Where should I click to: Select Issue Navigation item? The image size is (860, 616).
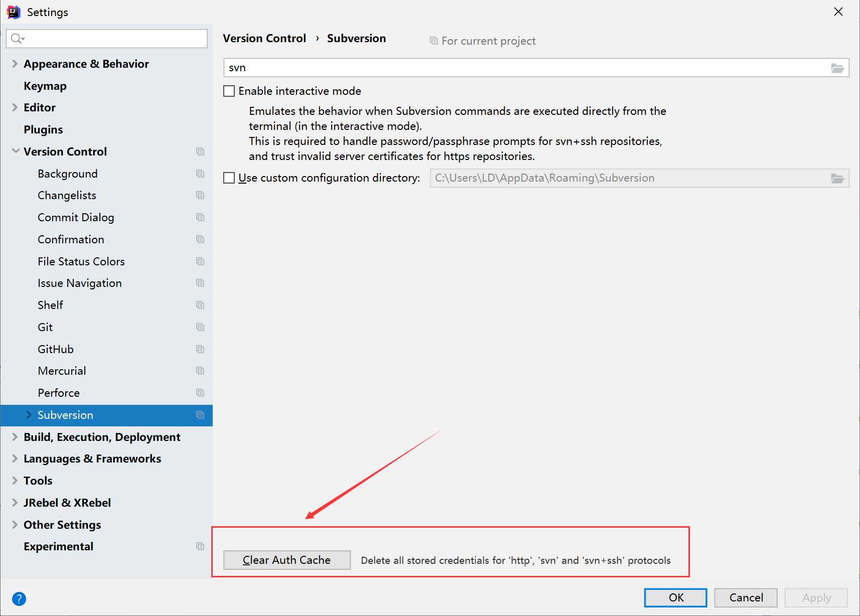click(80, 283)
